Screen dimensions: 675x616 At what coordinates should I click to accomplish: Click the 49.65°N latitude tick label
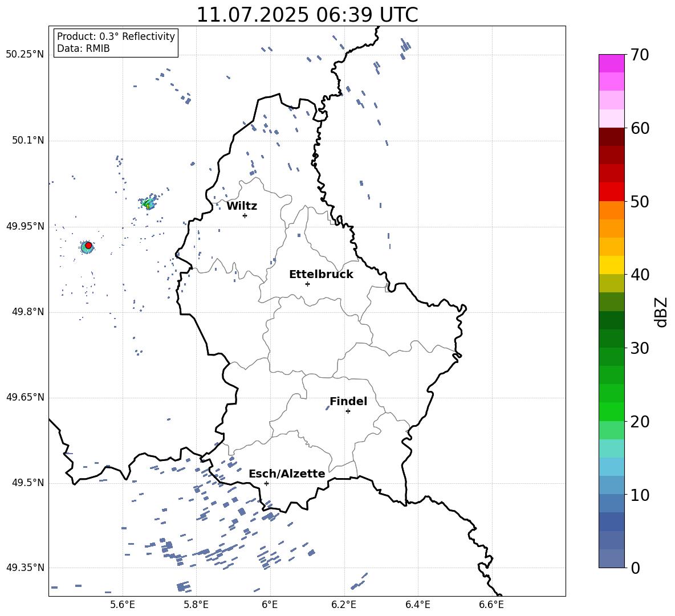tap(25, 397)
